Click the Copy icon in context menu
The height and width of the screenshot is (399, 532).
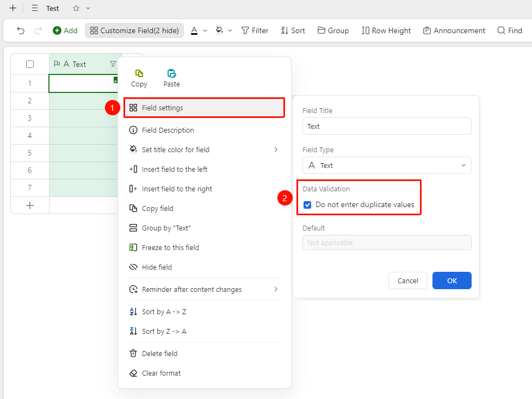coord(139,73)
